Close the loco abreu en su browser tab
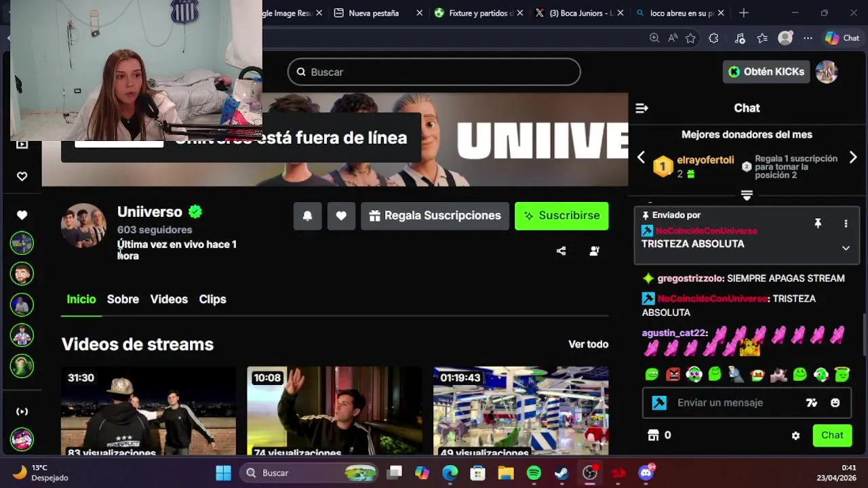 click(721, 13)
